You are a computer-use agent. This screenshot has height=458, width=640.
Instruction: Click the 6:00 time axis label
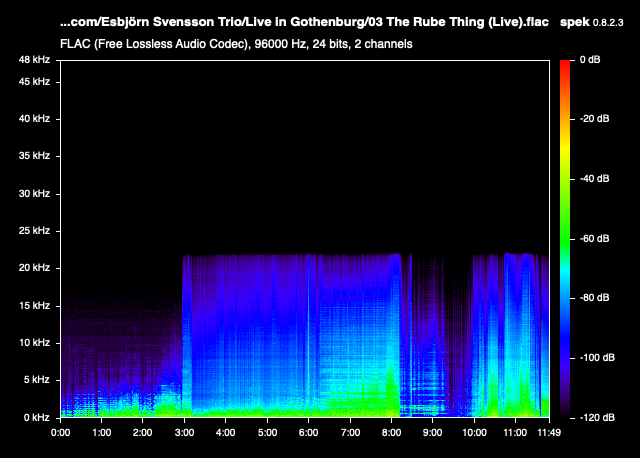tap(309, 433)
